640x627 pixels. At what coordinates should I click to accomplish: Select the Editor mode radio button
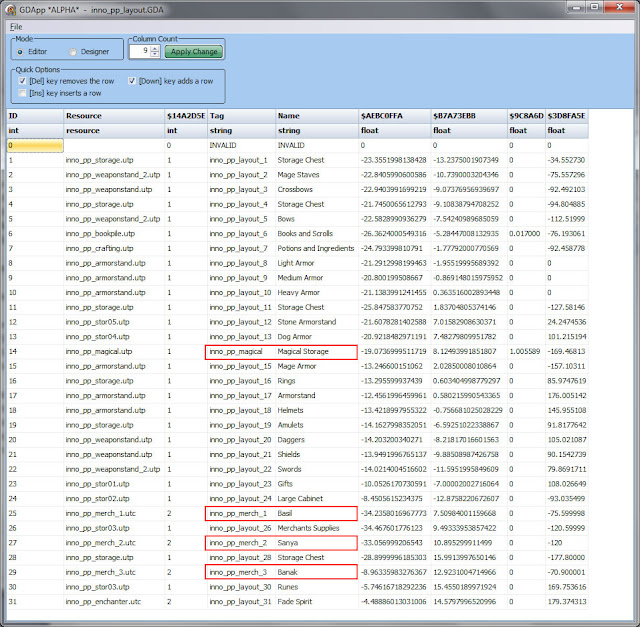[x=20, y=52]
